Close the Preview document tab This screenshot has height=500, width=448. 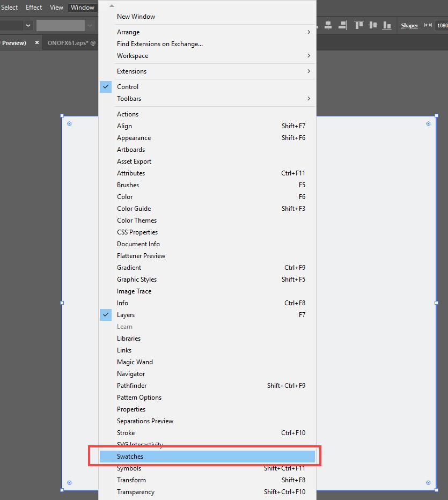click(x=37, y=42)
